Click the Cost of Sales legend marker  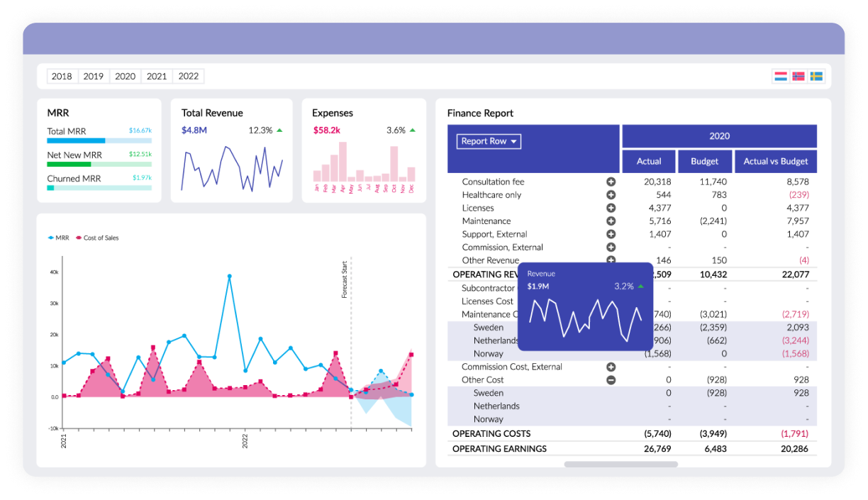tap(79, 238)
